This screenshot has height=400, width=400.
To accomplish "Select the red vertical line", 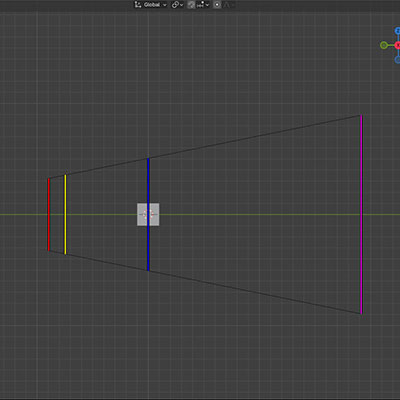I will (49, 214).
